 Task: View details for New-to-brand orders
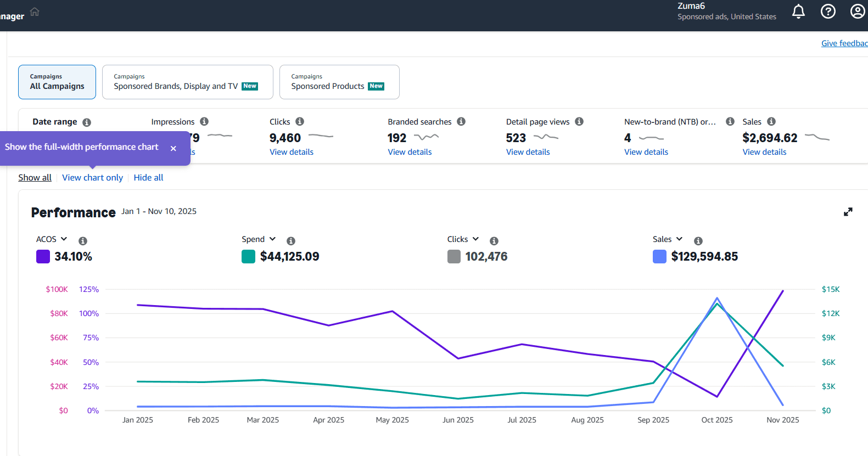pyautogui.click(x=646, y=152)
